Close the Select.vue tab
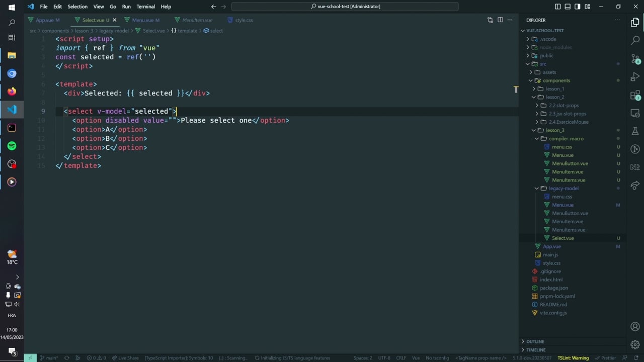The image size is (644, 362). (x=114, y=20)
